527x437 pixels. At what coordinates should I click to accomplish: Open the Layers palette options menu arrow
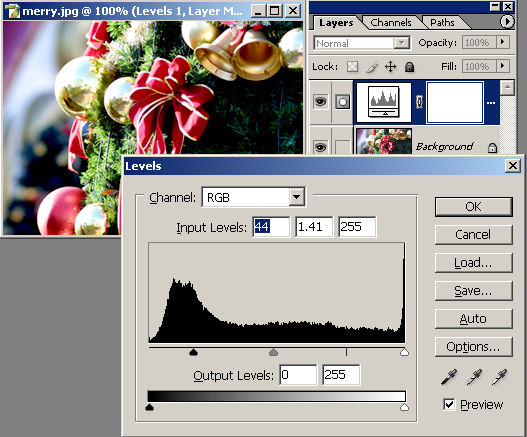507,22
